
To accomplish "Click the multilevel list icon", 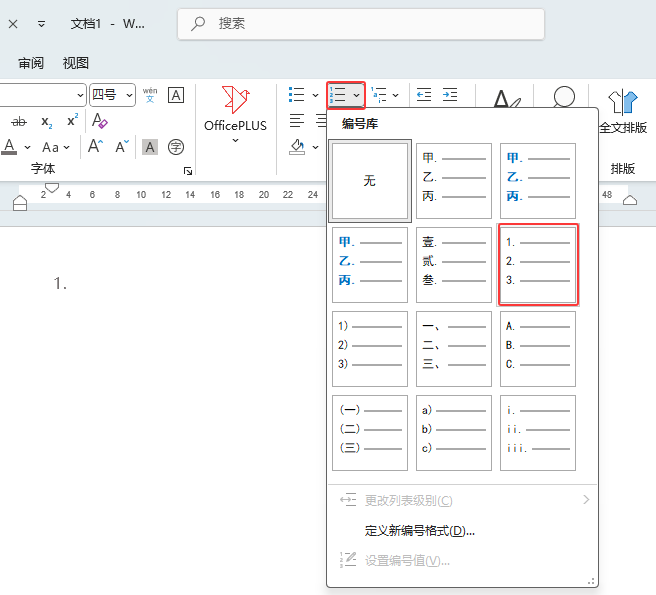I will point(379,95).
